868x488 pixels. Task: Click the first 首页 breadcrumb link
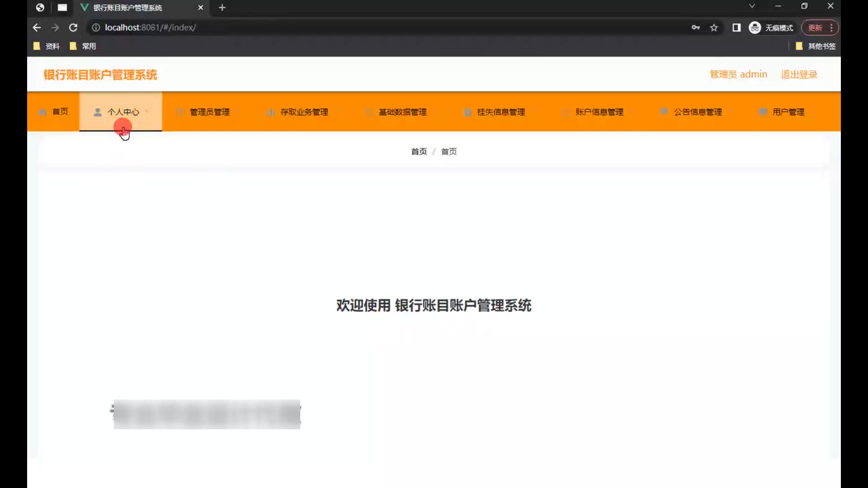[419, 152]
